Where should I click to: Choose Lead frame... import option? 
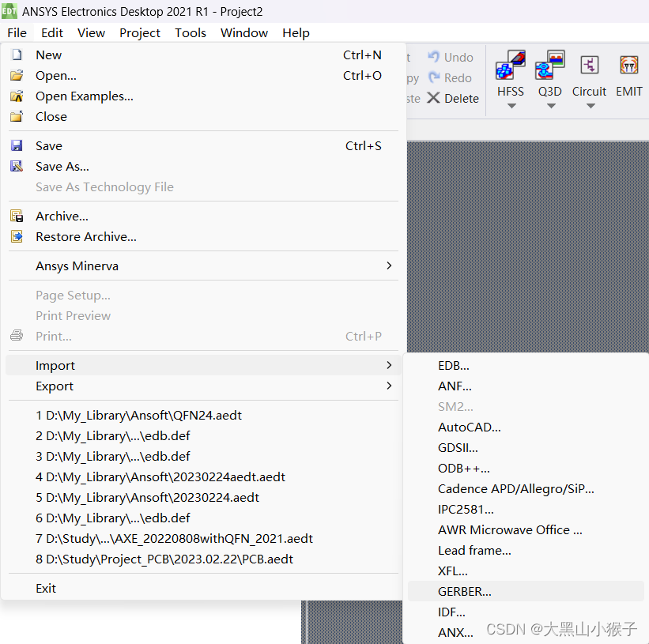pos(526,550)
